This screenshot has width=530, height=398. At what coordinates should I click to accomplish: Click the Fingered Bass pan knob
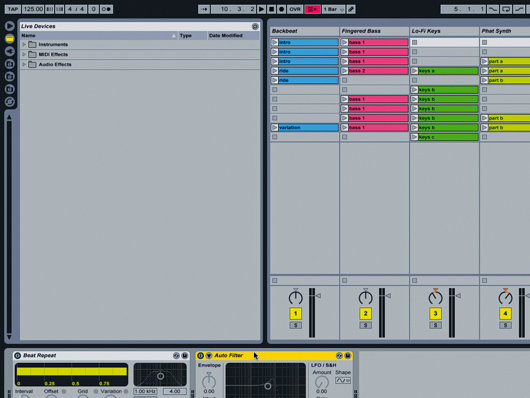[365, 297]
